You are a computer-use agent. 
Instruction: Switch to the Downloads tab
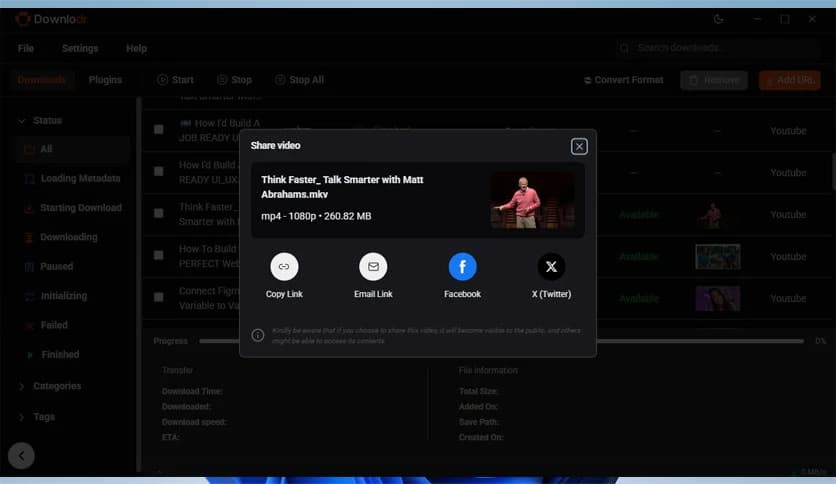pyautogui.click(x=42, y=80)
